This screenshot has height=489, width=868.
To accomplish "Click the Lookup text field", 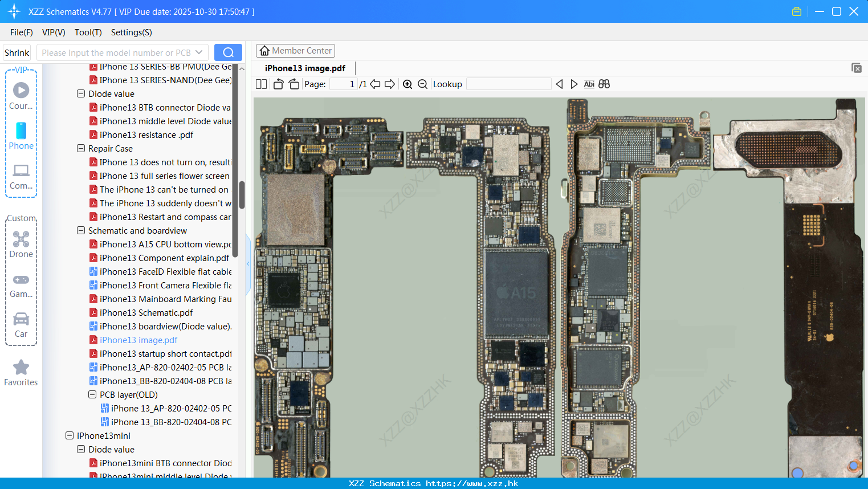I will [x=508, y=84].
